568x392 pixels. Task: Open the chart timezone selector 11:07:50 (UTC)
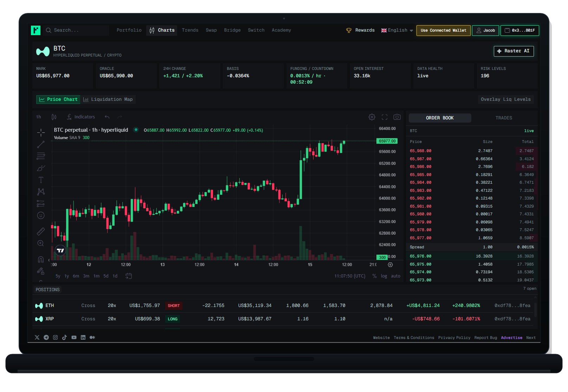[x=350, y=276]
